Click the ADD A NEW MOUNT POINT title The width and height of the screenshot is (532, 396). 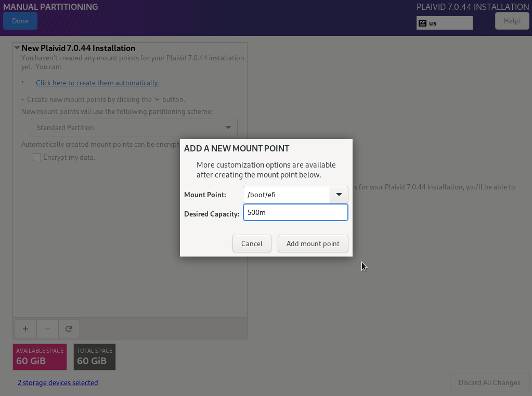(237, 148)
